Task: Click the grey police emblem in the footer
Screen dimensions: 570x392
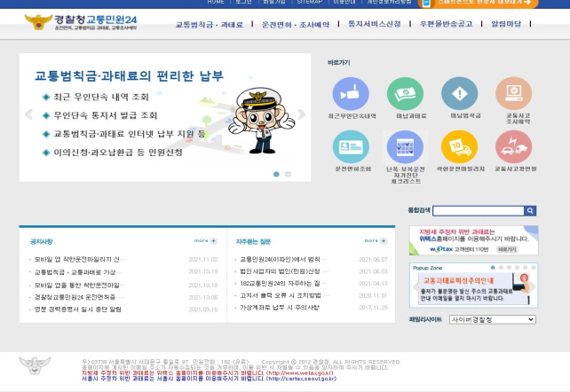Action: (35, 365)
